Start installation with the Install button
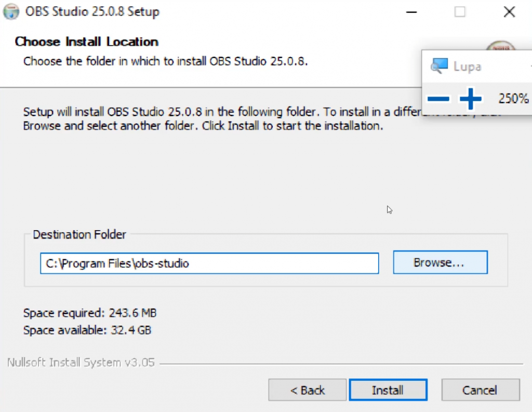532x412 pixels. (x=388, y=390)
